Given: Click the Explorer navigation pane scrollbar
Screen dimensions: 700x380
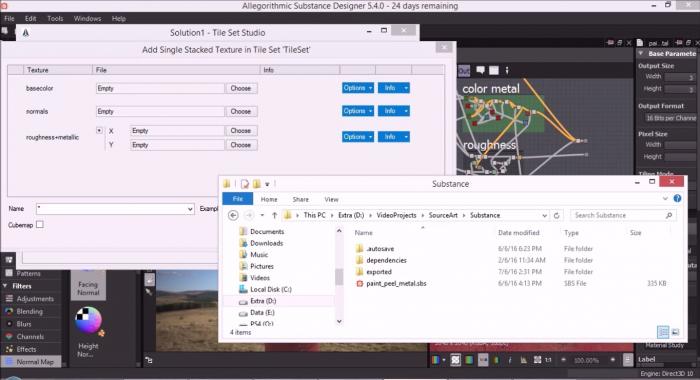Looking at the screenshot, I should (x=339, y=277).
